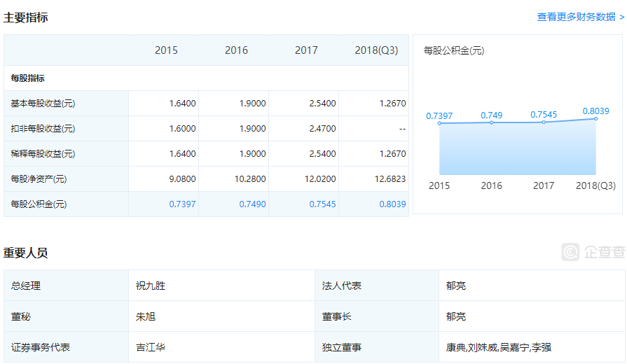This screenshot has height=364, width=627.
Task: Click the 2015 data point on the chart
Action: [440, 124]
